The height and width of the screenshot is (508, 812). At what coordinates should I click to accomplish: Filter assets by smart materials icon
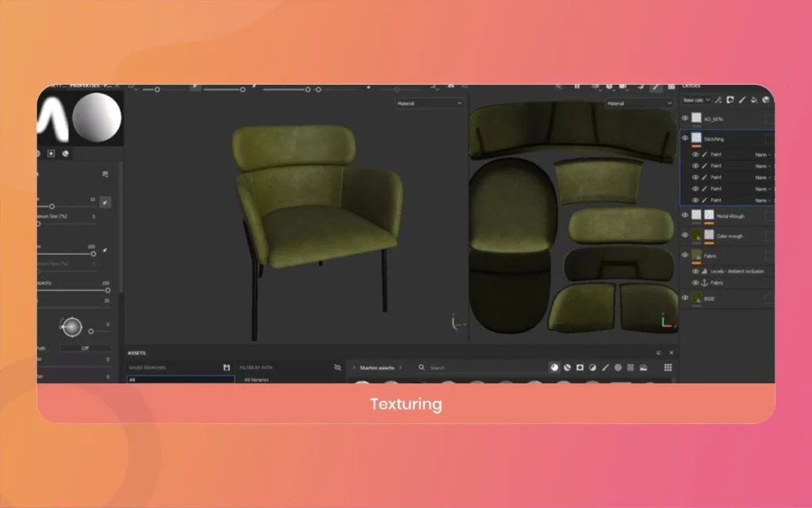pyautogui.click(x=567, y=368)
